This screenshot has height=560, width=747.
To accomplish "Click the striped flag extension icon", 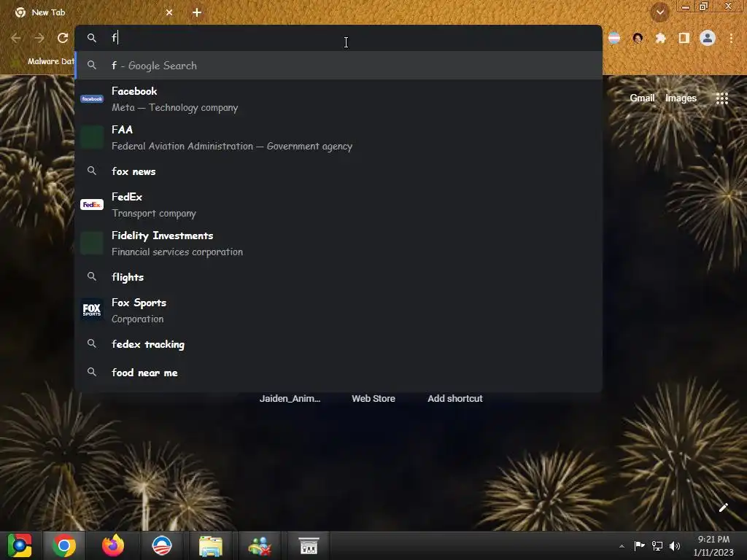I will point(614,38).
